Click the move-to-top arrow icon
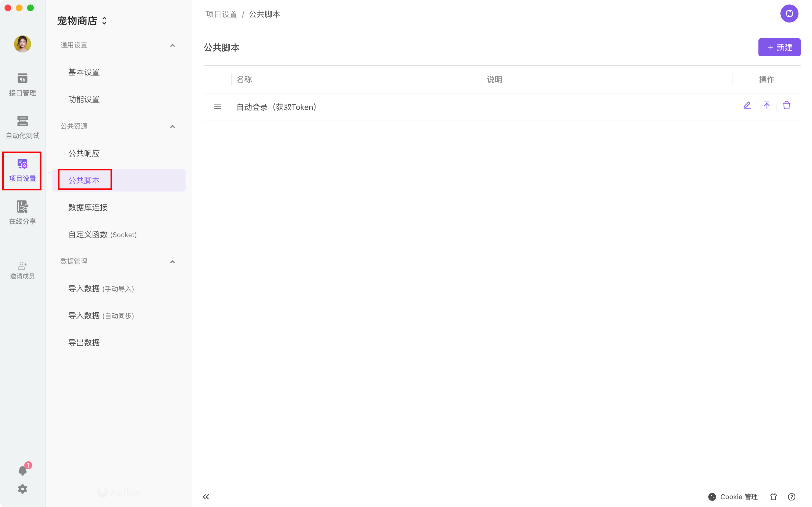This screenshot has height=507, width=812. pyautogui.click(x=767, y=106)
